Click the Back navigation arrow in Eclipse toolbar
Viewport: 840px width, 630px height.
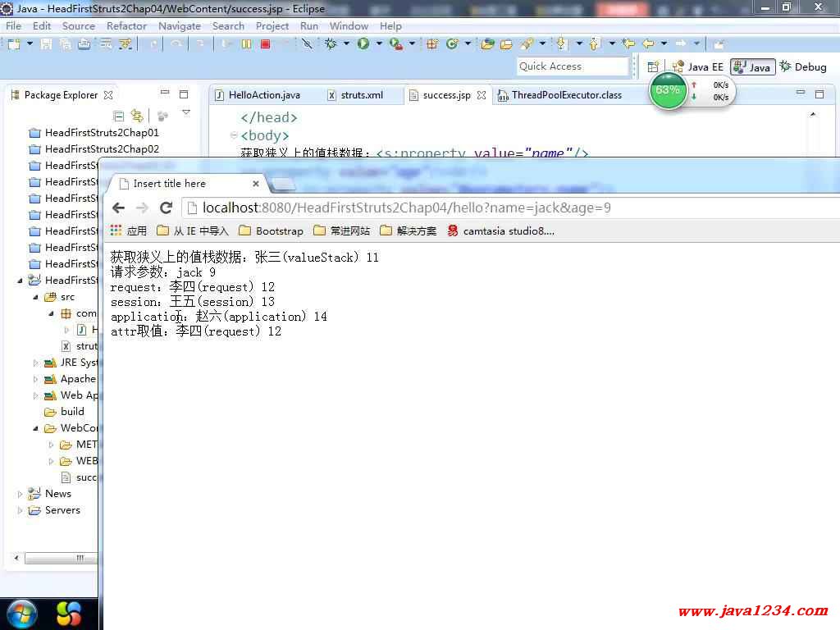coord(648,44)
